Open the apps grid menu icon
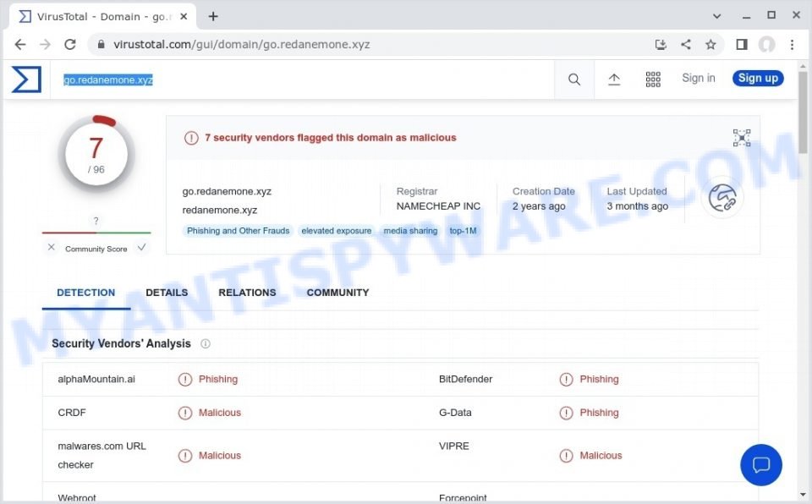 (653, 79)
